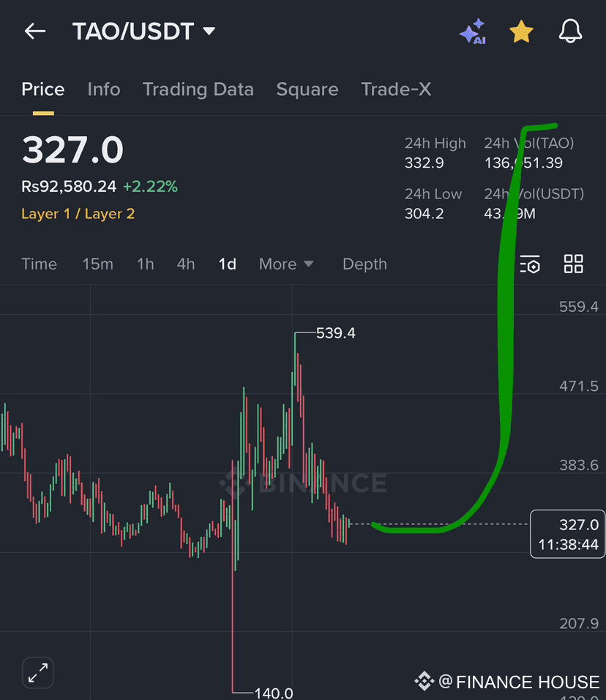Screen dimensions: 606x700
Task: Click the Binance watermark on the chart
Action: coord(302,483)
